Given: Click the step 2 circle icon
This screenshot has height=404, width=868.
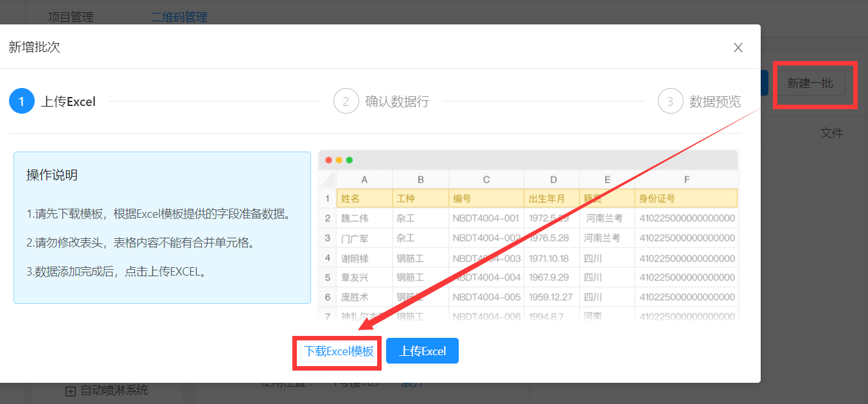Looking at the screenshot, I should point(346,101).
